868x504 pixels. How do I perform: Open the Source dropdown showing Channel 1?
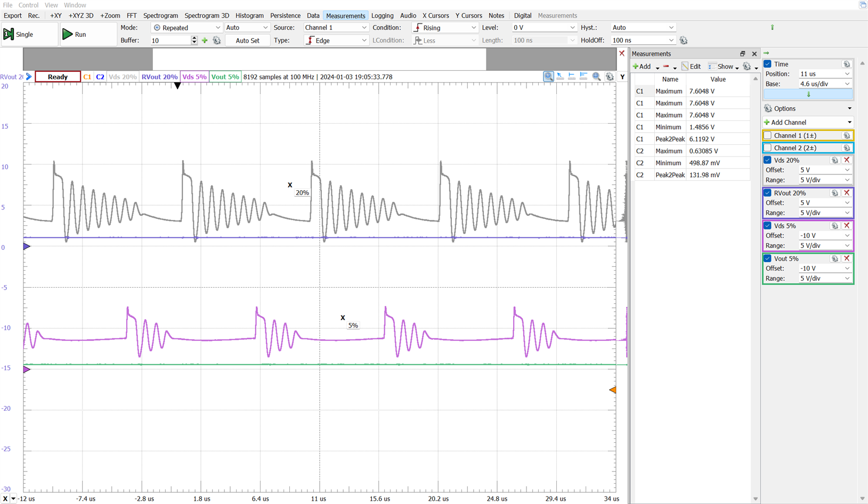336,28
